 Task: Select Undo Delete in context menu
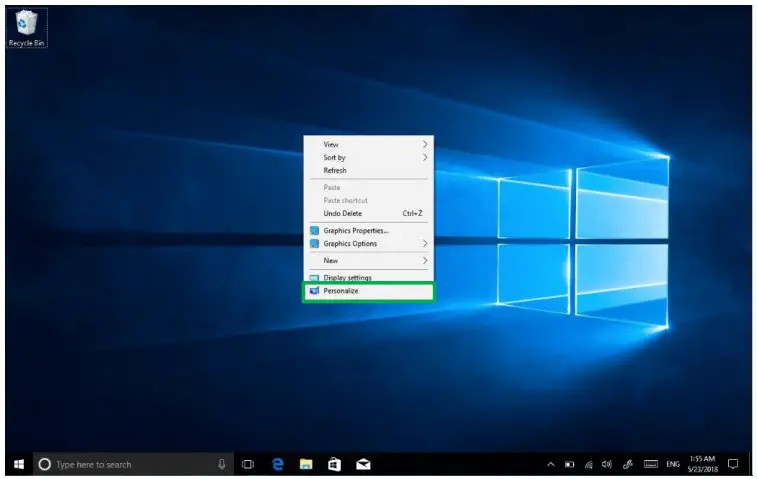click(x=368, y=213)
